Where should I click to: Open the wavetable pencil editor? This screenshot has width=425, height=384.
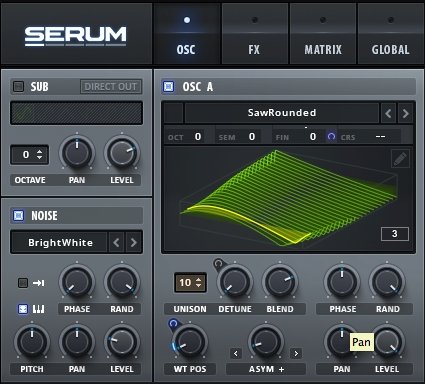point(400,159)
